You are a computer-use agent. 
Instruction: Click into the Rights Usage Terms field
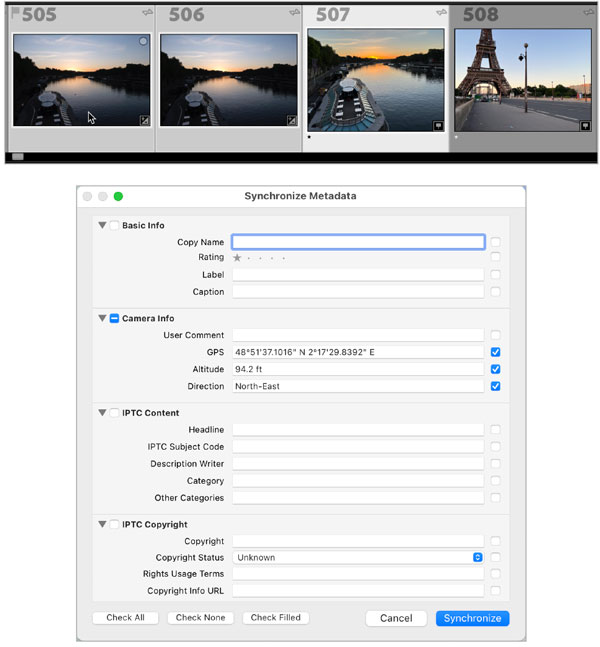click(358, 574)
